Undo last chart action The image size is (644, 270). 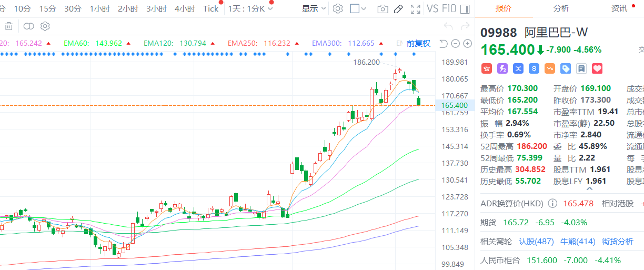[x=448, y=26]
